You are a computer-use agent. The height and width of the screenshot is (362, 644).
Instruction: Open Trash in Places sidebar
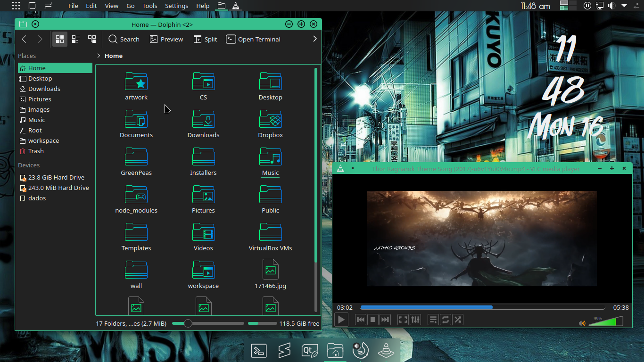tap(55, 151)
